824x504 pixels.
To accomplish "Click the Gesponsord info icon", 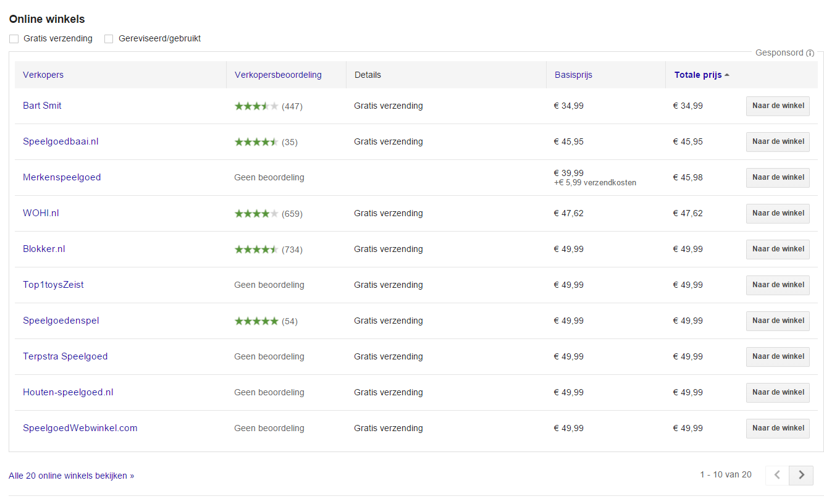I will pyautogui.click(x=810, y=53).
